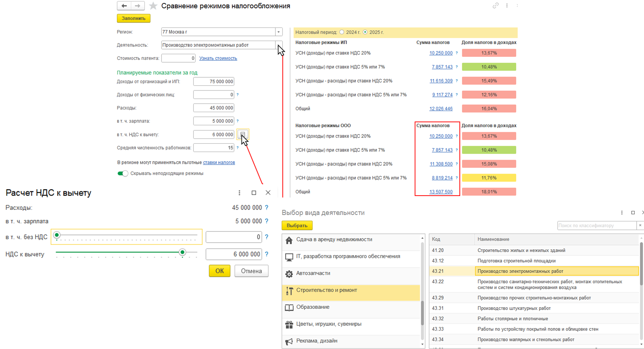The height and width of the screenshot is (349, 644).
Task: Open the Деятельность selection dropdown
Action: pyautogui.click(x=279, y=45)
